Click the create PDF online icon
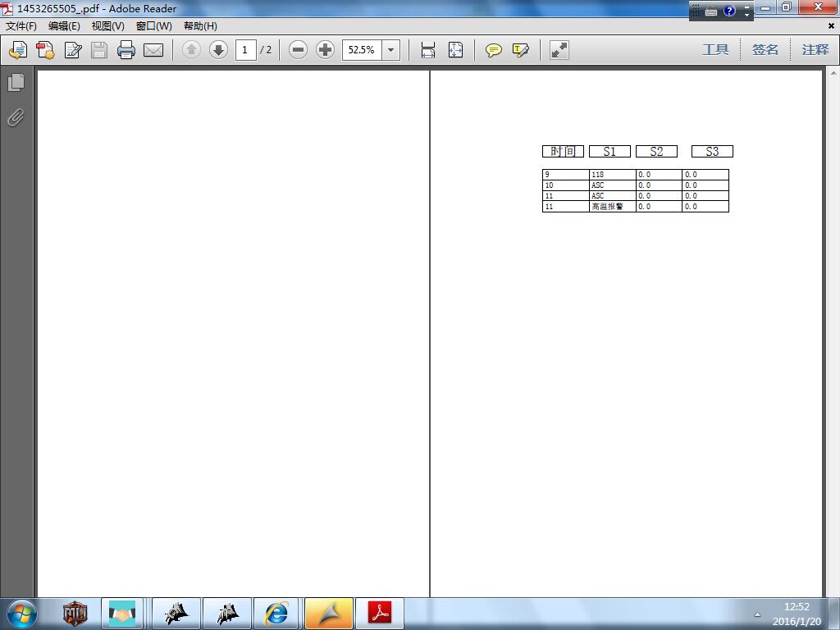 click(x=18, y=50)
